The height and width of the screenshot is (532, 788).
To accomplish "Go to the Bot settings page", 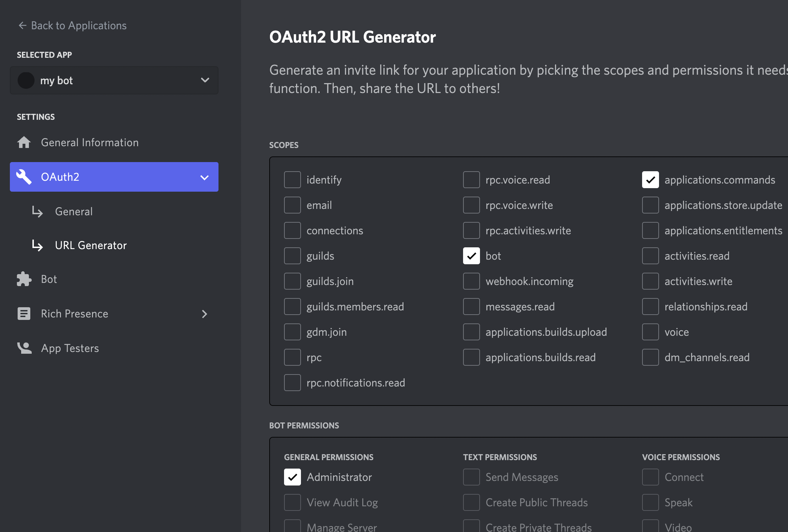I will tap(49, 279).
